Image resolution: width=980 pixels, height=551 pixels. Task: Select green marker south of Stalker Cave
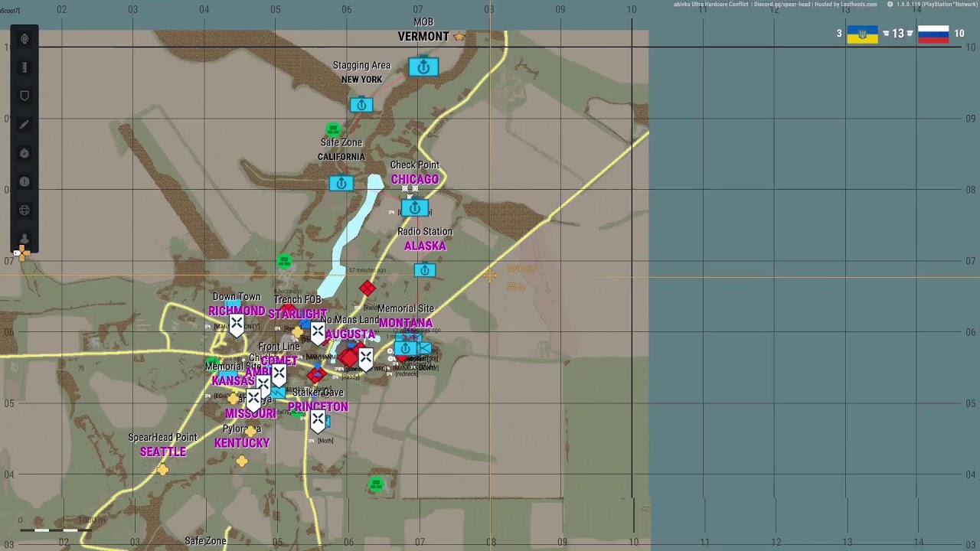point(376,484)
